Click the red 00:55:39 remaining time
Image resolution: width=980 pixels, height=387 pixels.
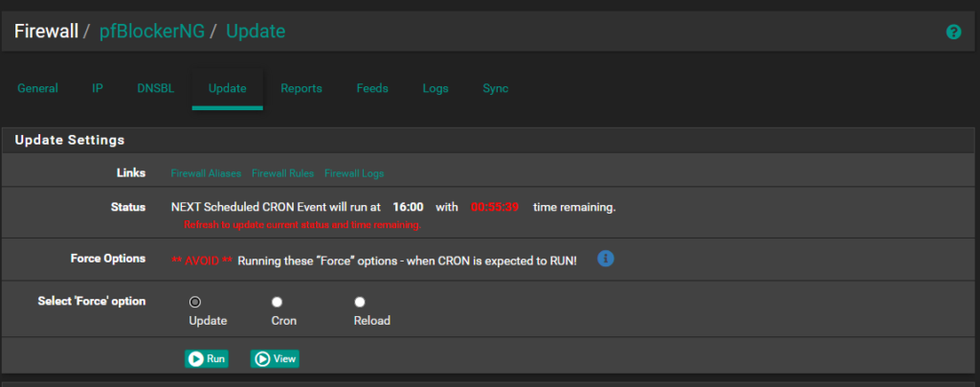[495, 207]
